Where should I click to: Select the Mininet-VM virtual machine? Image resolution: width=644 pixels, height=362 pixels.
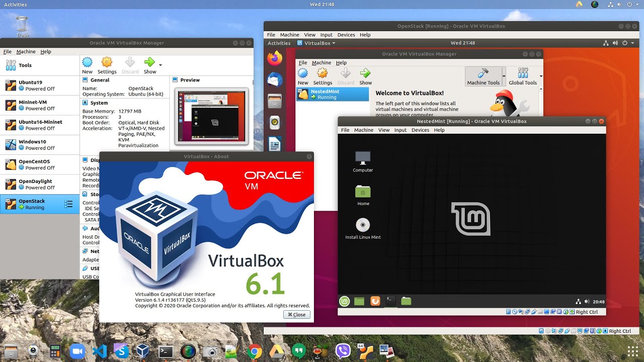(x=40, y=105)
